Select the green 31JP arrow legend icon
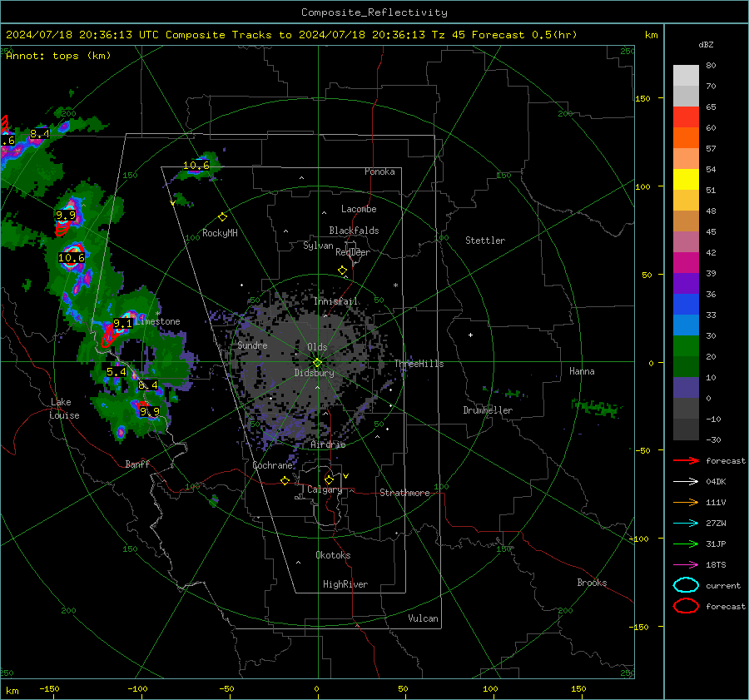The width and height of the screenshot is (749, 700). pyautogui.click(x=686, y=544)
